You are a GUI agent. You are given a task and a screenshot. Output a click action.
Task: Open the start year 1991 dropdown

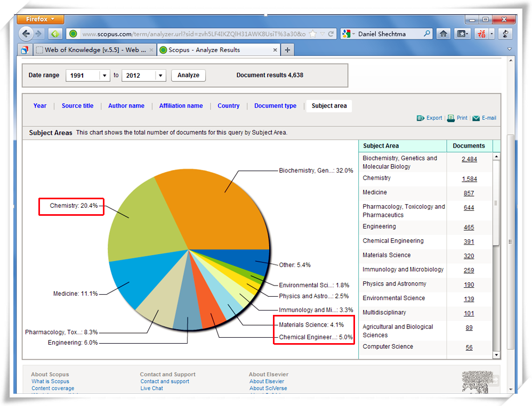pos(104,76)
